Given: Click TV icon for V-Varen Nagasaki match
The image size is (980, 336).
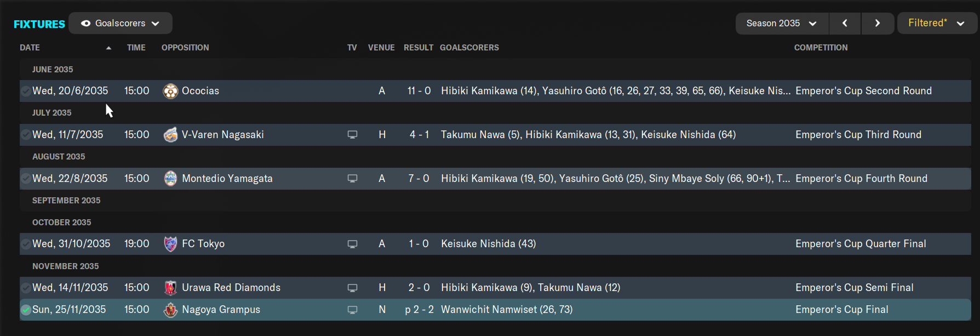Looking at the screenshot, I should point(352,135).
